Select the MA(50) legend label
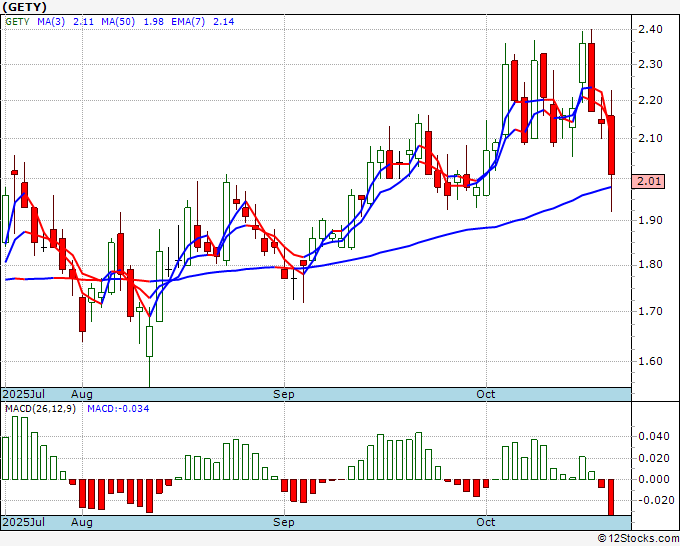This screenshot has width=680, height=546. click(118, 22)
